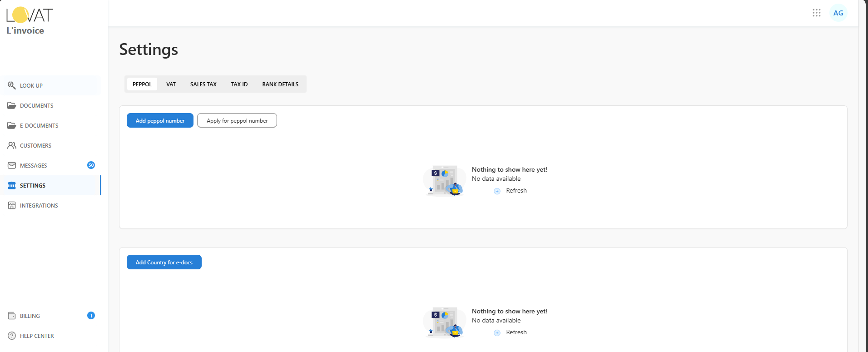
Task: Open Customers via the people icon
Action: tap(12, 145)
